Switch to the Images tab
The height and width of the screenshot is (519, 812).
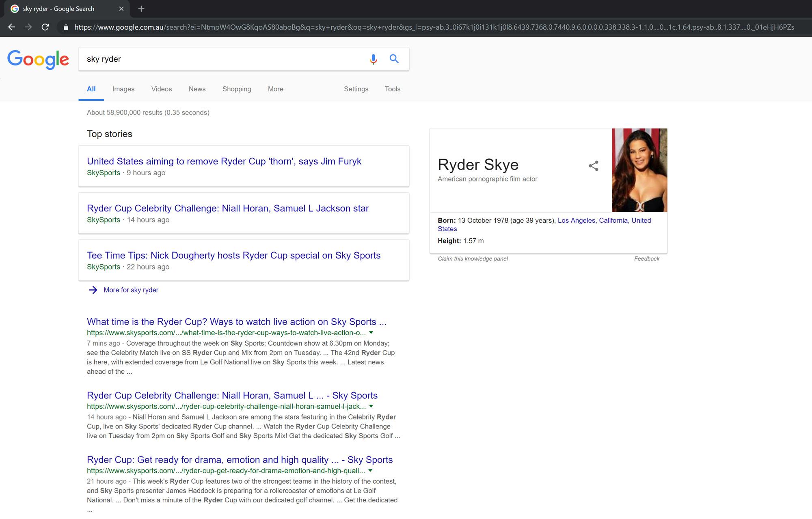point(123,89)
